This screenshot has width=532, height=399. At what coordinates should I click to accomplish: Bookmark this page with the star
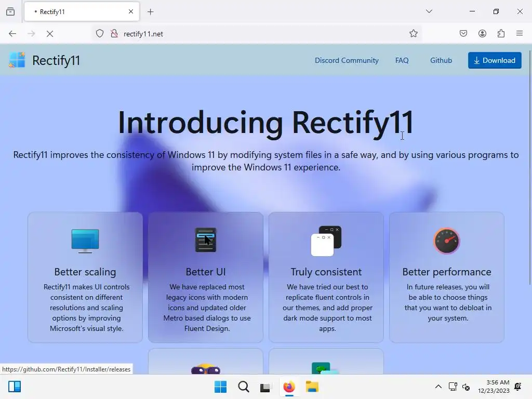[413, 34]
